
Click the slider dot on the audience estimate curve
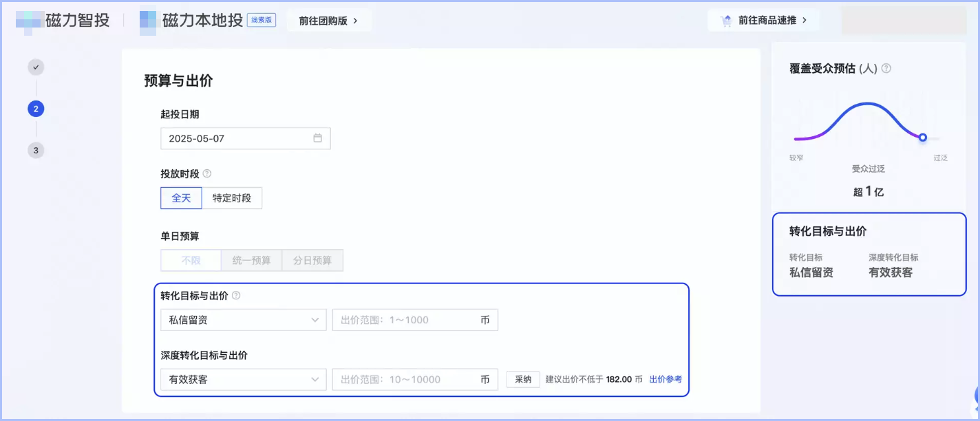coord(923,137)
